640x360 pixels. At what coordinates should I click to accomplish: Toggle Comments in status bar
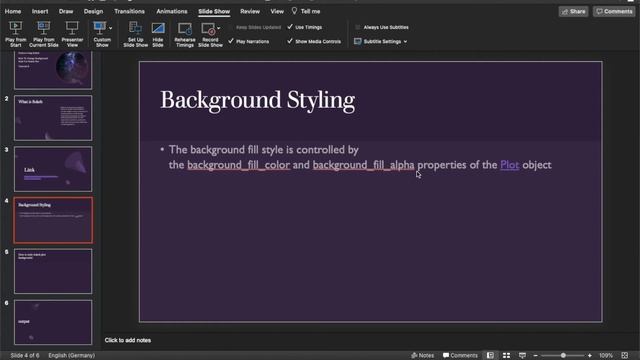(x=460, y=356)
